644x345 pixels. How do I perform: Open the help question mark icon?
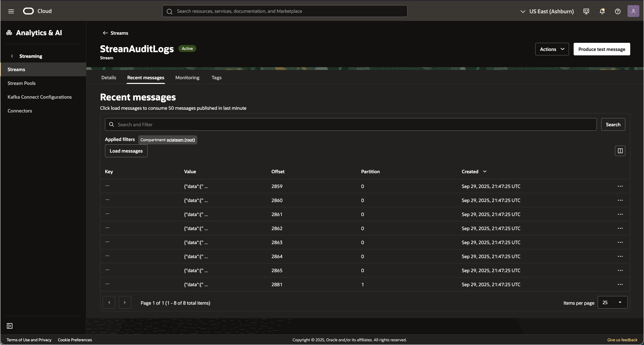pos(618,11)
